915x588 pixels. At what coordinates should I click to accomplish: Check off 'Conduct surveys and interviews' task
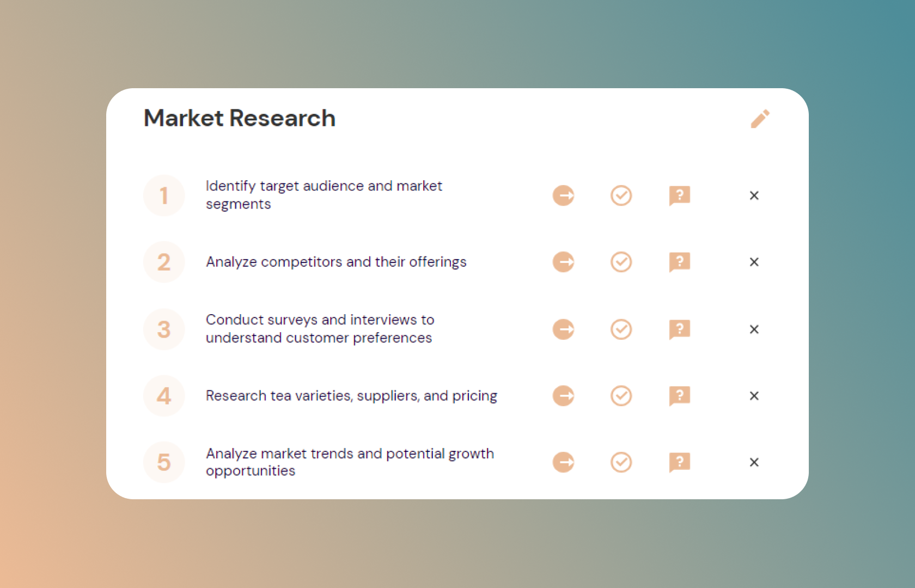pos(621,329)
